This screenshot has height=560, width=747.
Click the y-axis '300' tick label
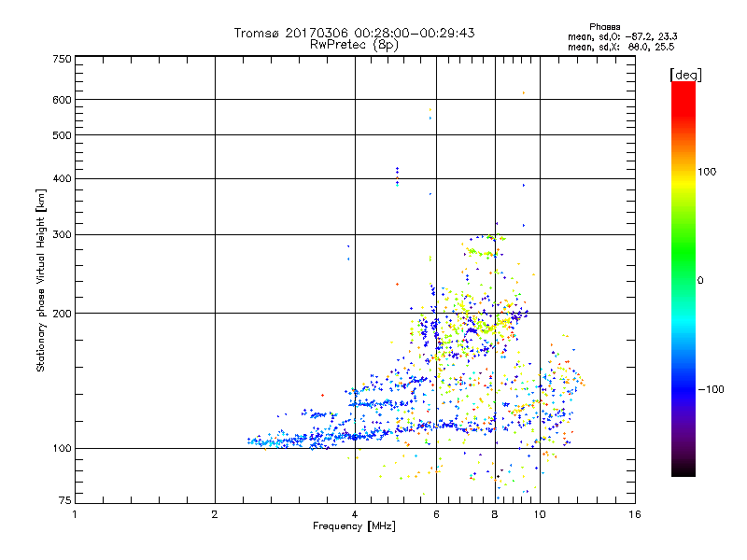pyautogui.click(x=62, y=235)
